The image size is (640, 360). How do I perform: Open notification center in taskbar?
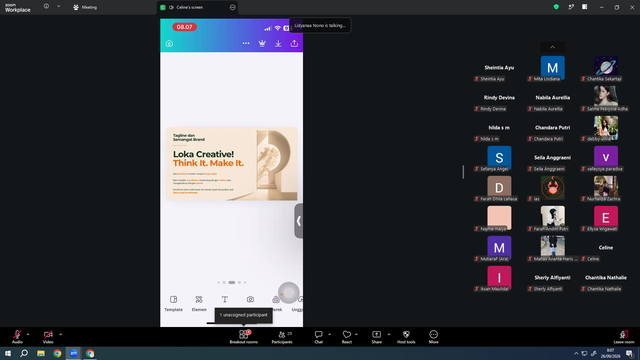pyautogui.click(x=630, y=353)
